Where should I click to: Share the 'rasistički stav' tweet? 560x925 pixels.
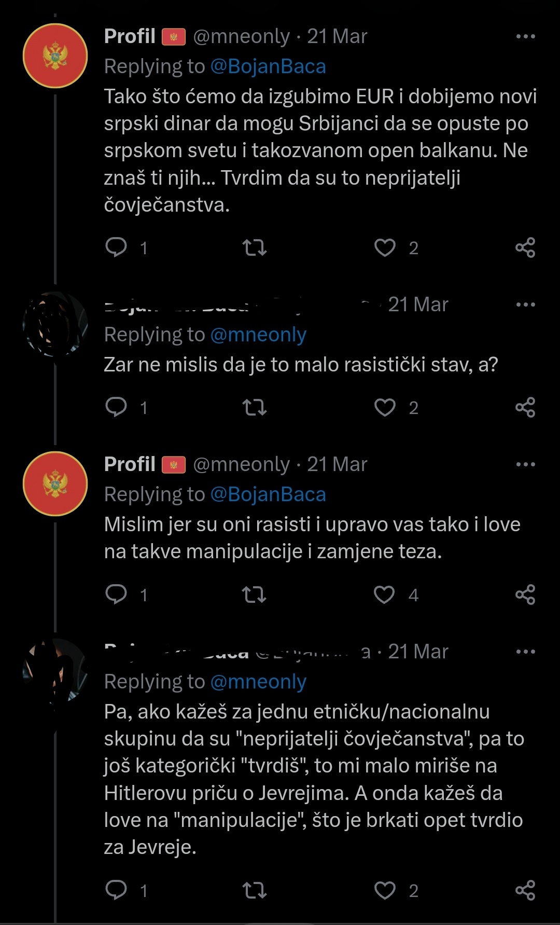(525, 408)
